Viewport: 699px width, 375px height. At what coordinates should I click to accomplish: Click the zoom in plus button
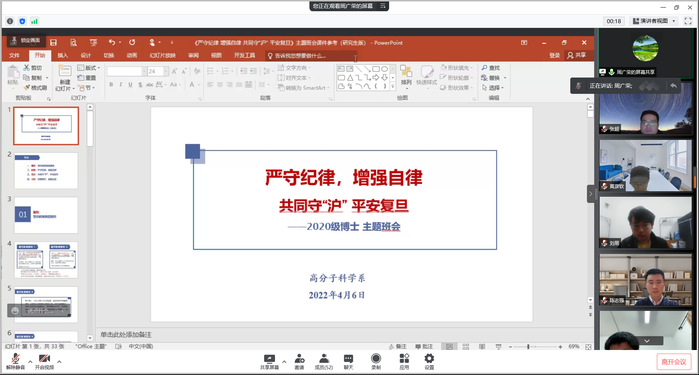[560, 346]
